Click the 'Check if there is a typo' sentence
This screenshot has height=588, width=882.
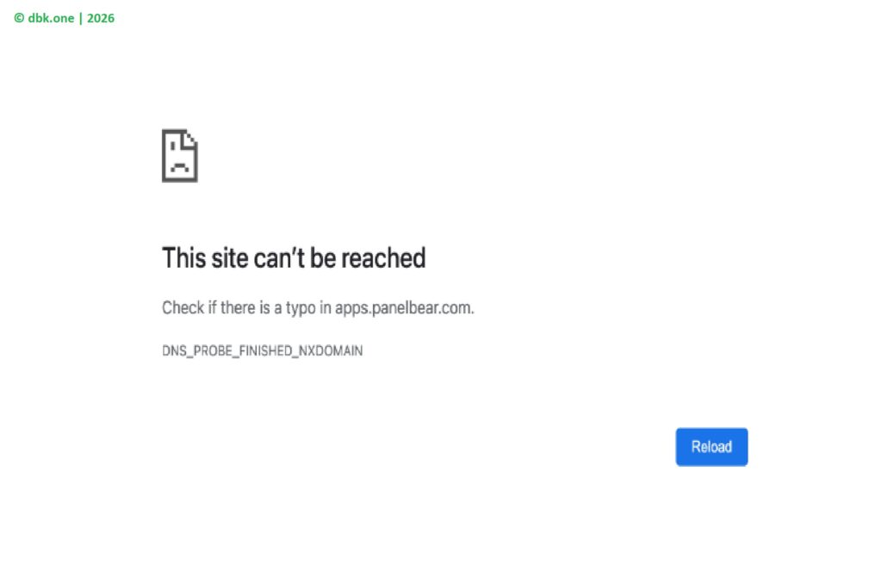[x=318, y=308]
